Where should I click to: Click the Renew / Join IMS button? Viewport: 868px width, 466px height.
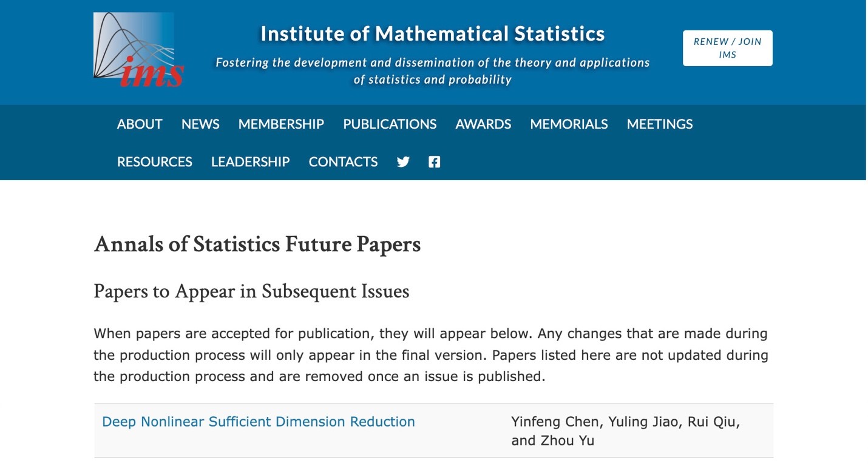coord(727,48)
